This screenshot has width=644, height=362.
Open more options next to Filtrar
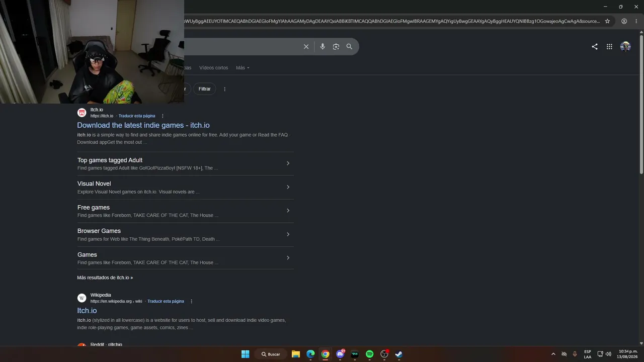click(224, 89)
